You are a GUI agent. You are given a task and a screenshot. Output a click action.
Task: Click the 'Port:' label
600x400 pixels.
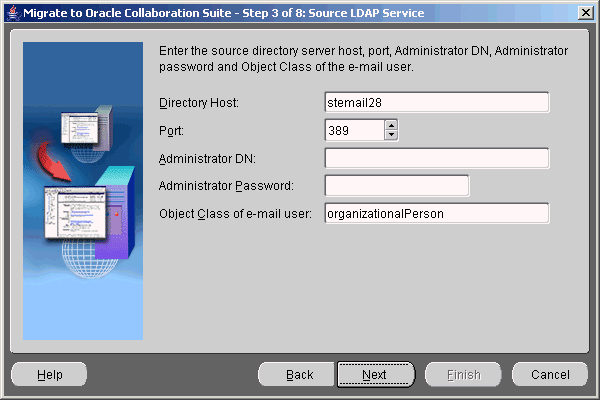pyautogui.click(x=171, y=131)
